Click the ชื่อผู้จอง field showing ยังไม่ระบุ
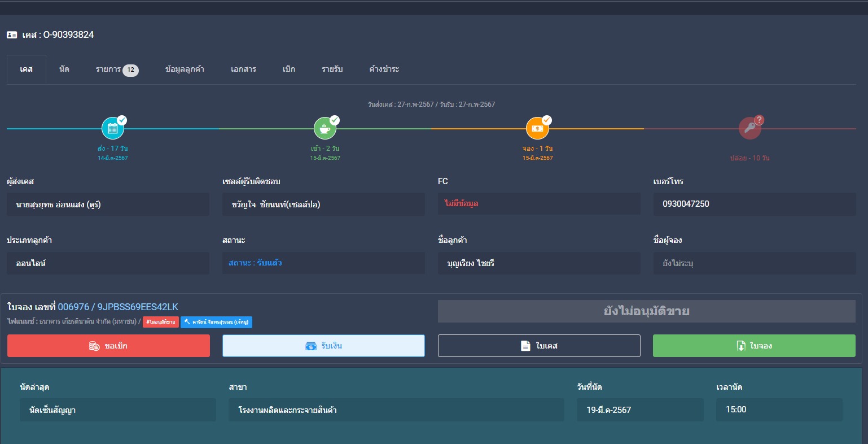The image size is (868, 444). tap(754, 263)
